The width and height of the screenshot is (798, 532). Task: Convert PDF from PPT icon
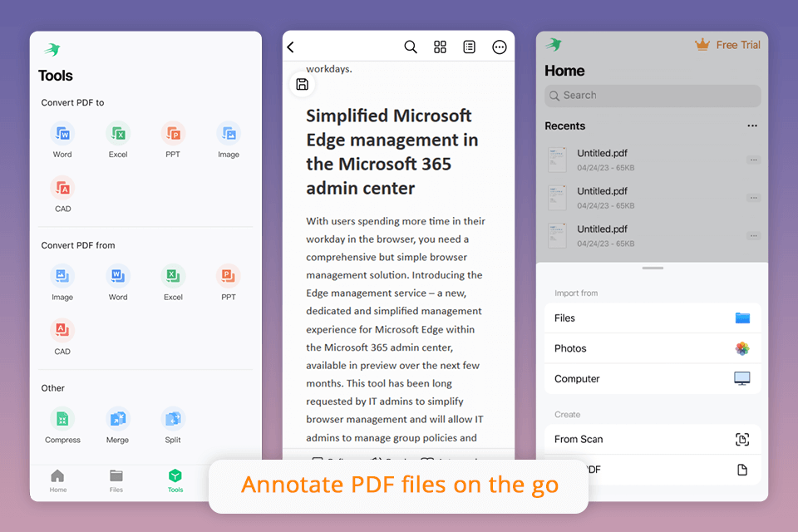pyautogui.click(x=229, y=276)
